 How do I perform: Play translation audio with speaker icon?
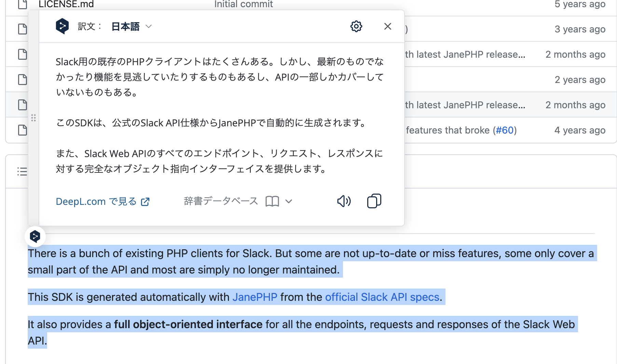coord(344,201)
